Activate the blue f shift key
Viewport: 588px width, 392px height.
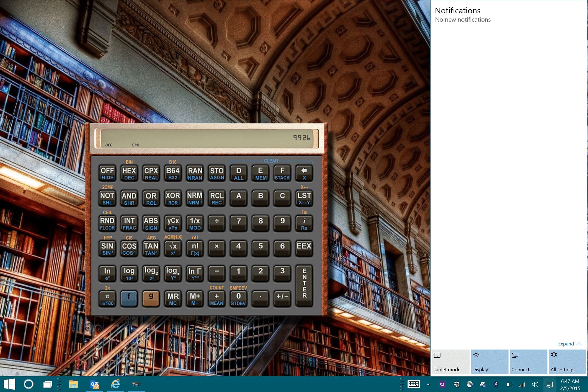[x=129, y=299]
